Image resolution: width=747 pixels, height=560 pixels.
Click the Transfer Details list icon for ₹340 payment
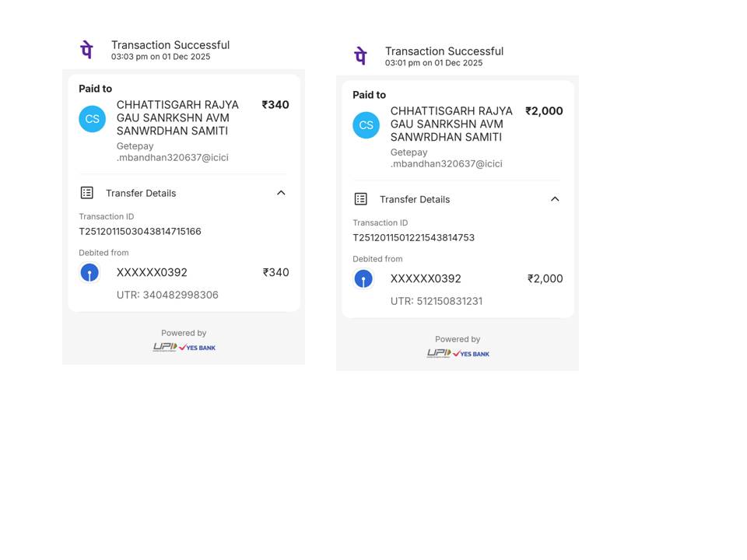click(87, 193)
